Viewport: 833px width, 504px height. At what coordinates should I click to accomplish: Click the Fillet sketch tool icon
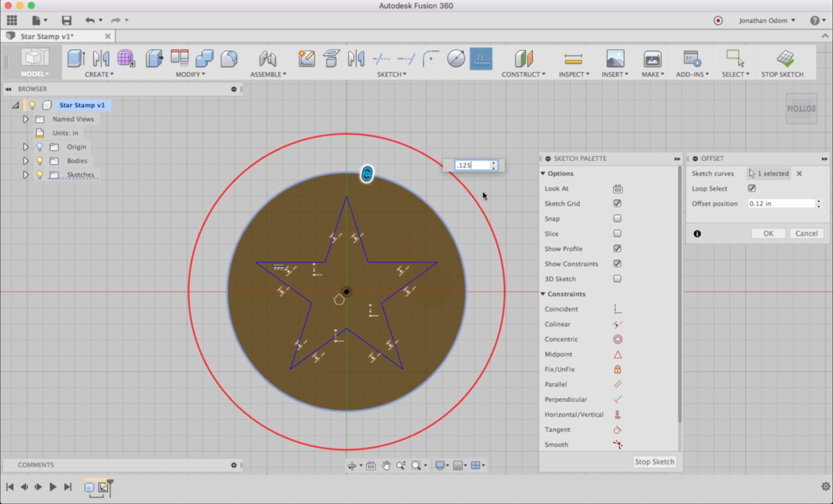(430, 59)
